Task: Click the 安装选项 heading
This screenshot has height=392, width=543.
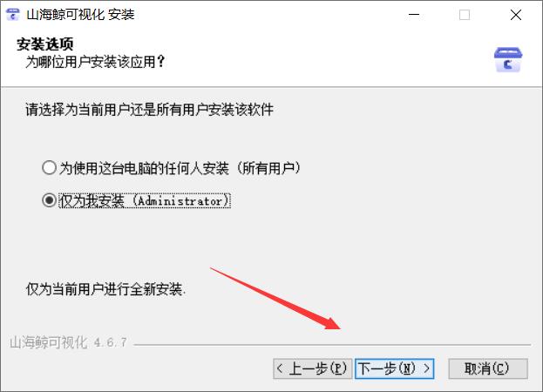Action: coord(45,44)
